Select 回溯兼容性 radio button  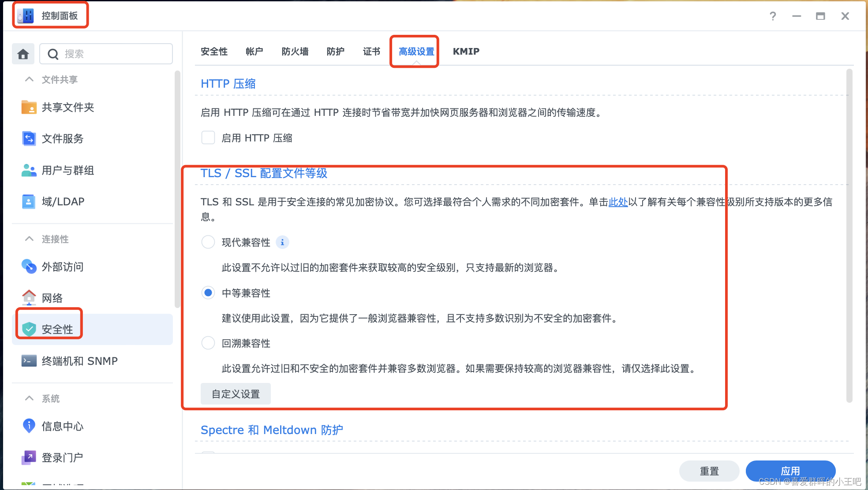coord(208,343)
